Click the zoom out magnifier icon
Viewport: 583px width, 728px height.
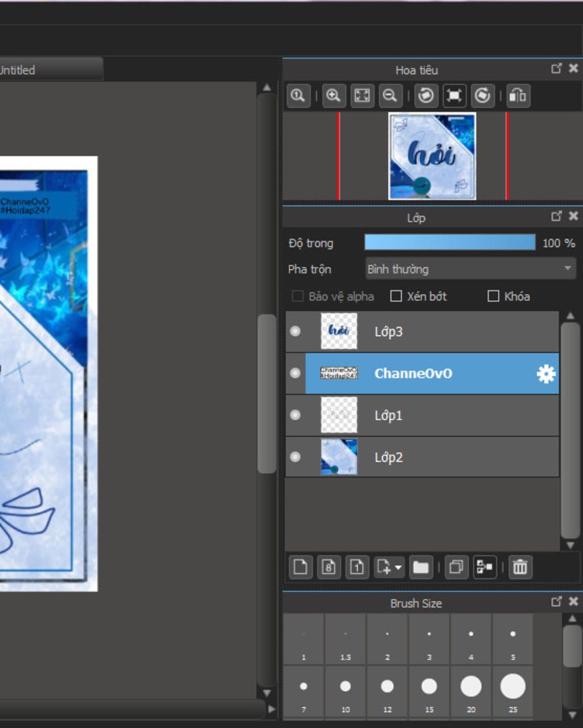click(x=390, y=96)
